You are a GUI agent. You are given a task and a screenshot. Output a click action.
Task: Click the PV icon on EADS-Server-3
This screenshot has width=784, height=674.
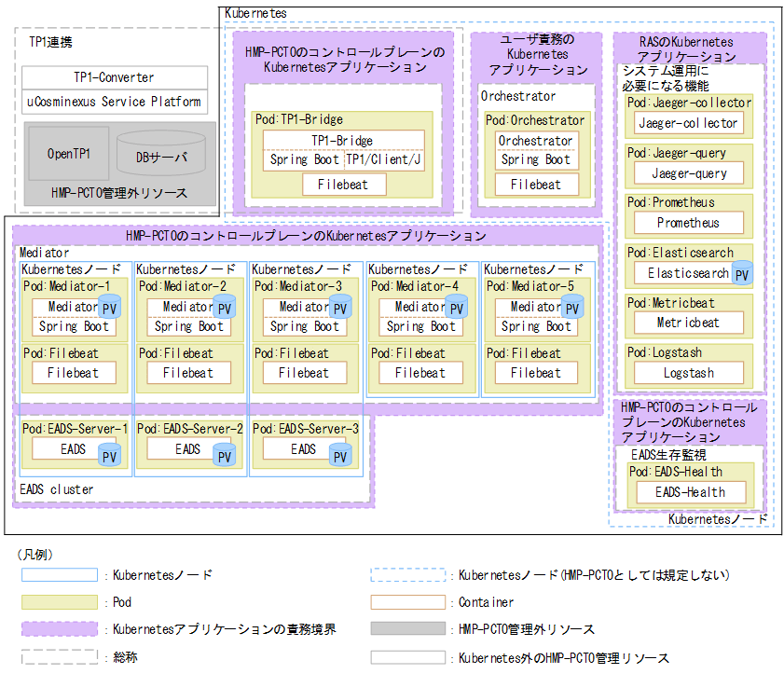339,456
